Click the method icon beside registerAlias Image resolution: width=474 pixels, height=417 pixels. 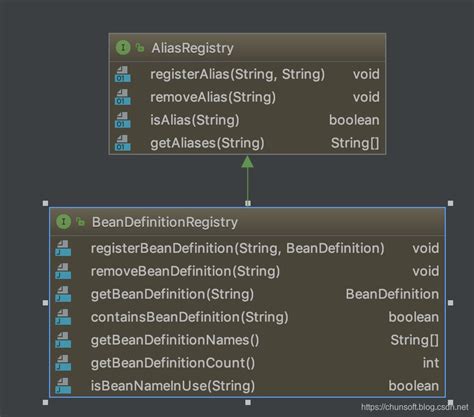(123, 74)
